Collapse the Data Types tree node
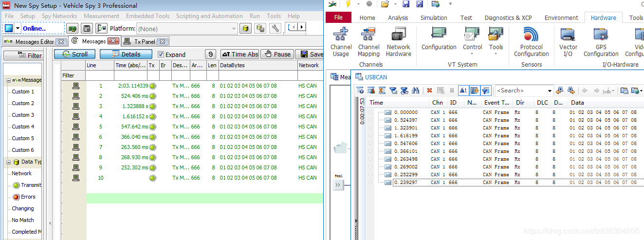Viewport: 644px width, 240px height. pyautogui.click(x=8, y=162)
